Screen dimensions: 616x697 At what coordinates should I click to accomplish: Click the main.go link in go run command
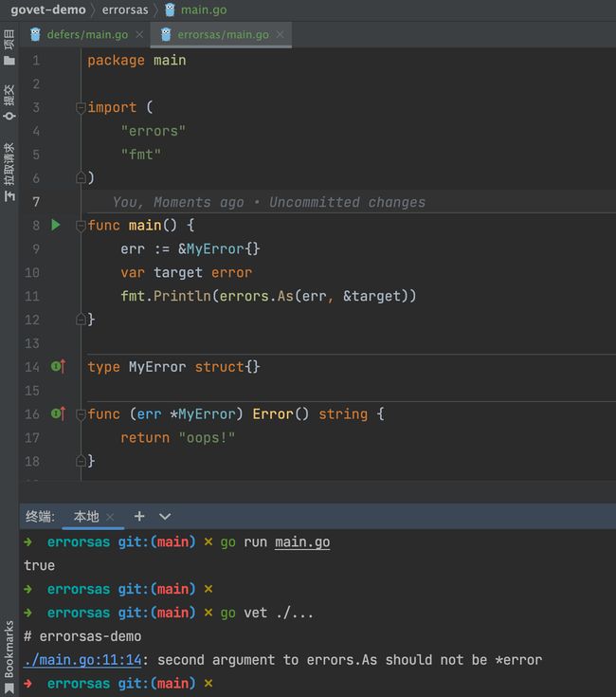pyautogui.click(x=302, y=542)
